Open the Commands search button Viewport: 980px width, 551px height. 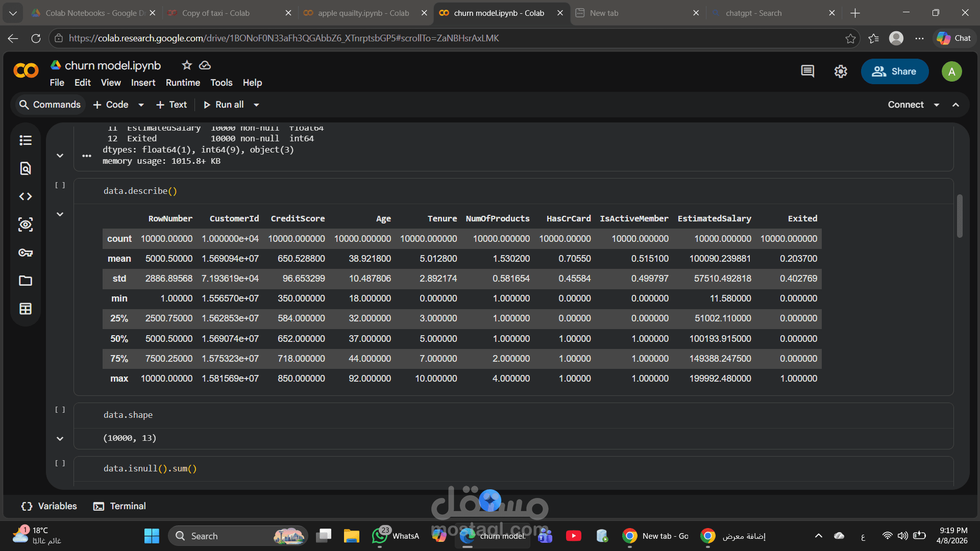(50, 105)
